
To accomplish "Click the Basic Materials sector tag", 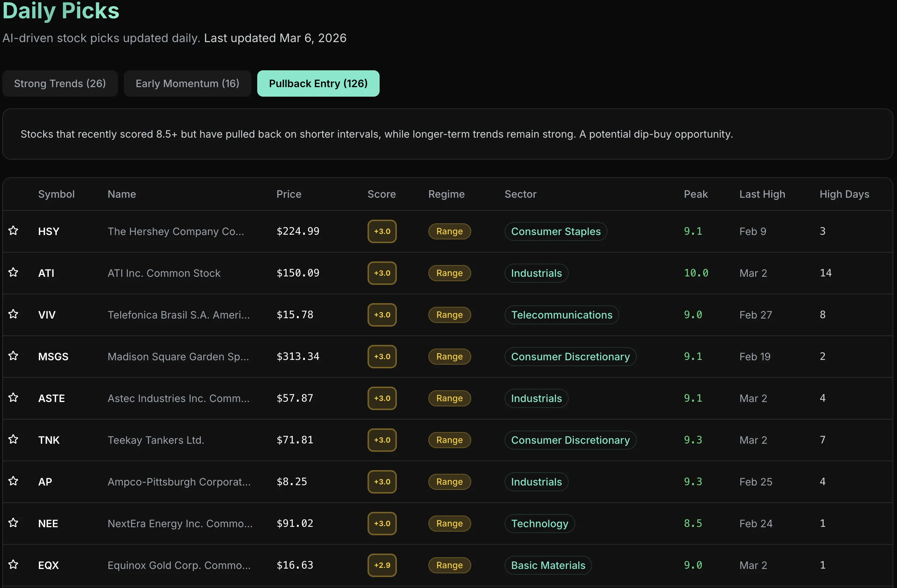I will (549, 565).
